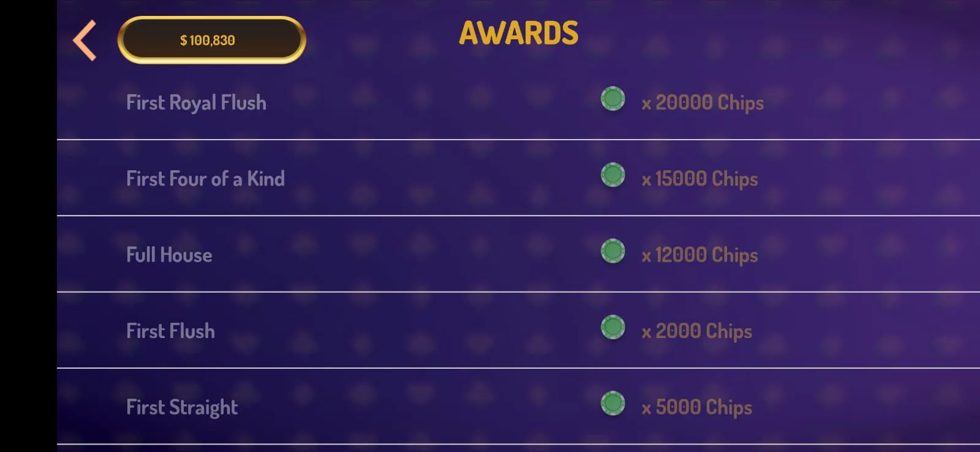Select the First Royal Flush award
This screenshot has height=452, width=980.
[x=518, y=102]
